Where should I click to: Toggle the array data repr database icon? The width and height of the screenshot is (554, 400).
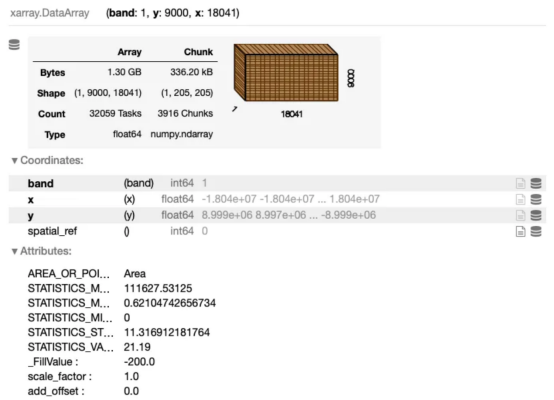pyautogui.click(x=14, y=45)
